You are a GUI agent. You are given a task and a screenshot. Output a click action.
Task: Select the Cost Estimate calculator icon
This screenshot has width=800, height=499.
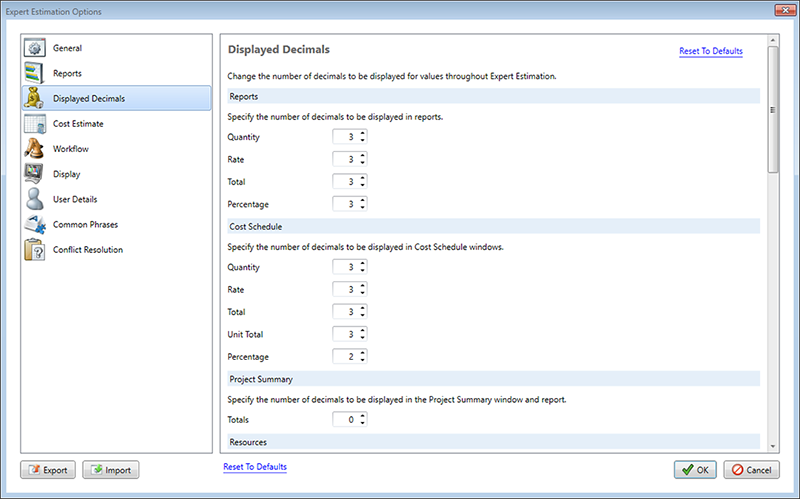click(x=35, y=124)
